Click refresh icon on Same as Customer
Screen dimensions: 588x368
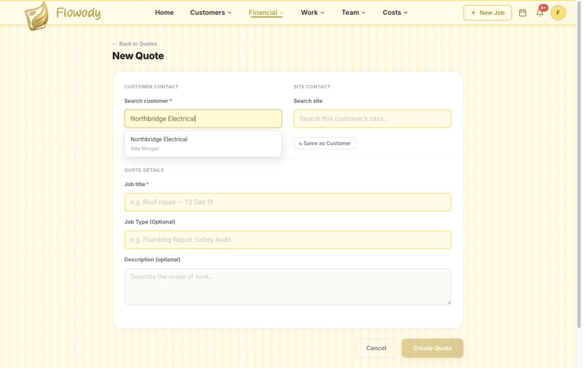click(301, 144)
